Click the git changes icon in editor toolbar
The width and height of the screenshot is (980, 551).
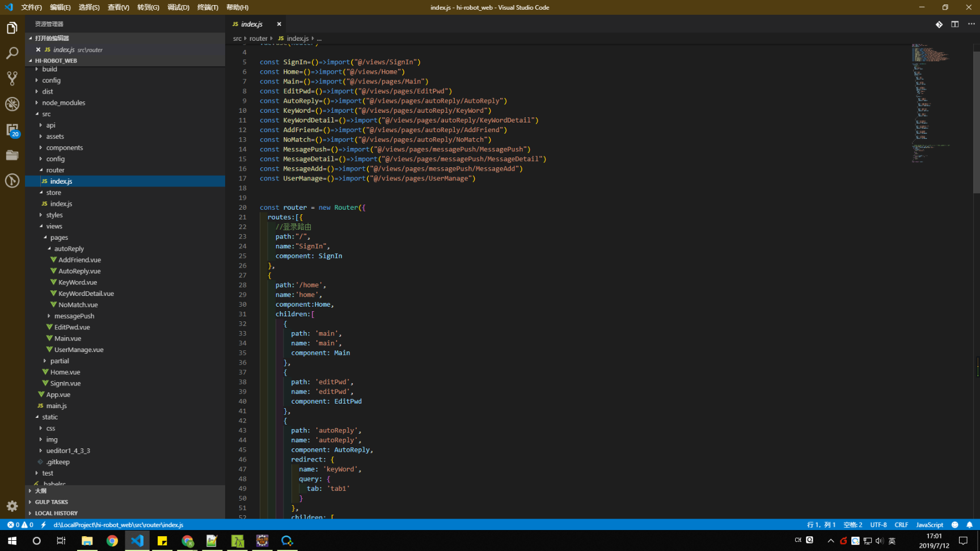pyautogui.click(x=939, y=24)
